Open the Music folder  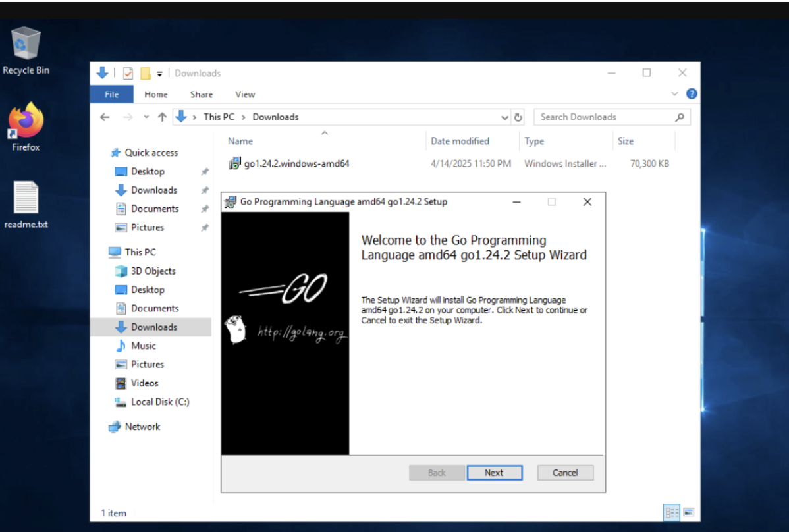point(143,346)
